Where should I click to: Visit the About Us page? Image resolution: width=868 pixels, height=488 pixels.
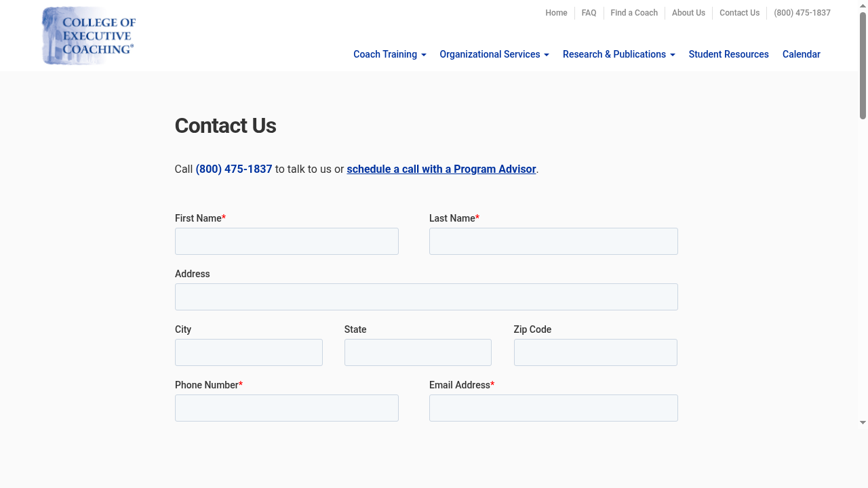[x=688, y=13]
